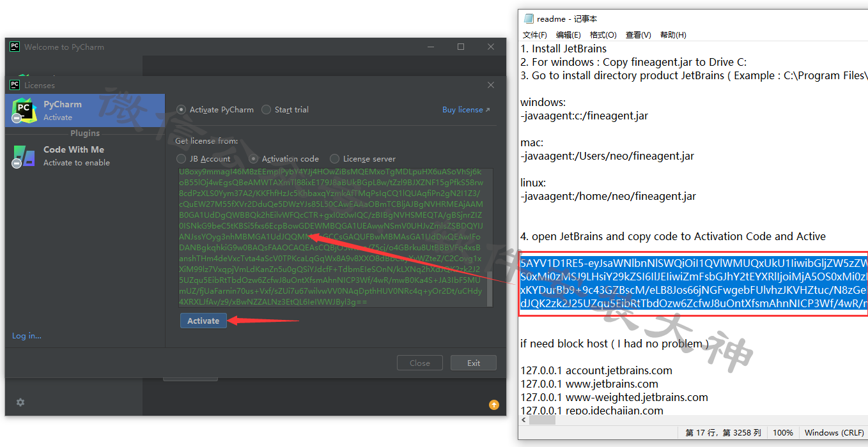The image size is (868, 447).
Task: Open the Buy license link
Action: click(466, 110)
